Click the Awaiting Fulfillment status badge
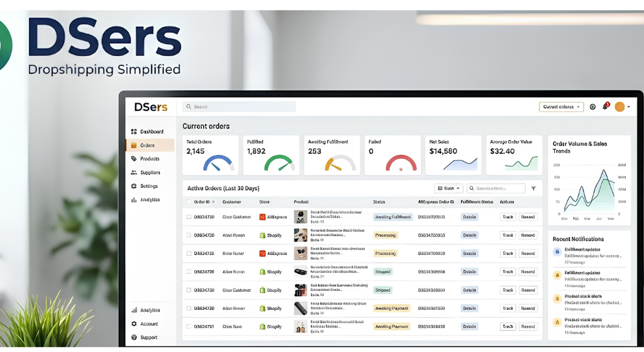This screenshot has width=644, height=352. pyautogui.click(x=392, y=217)
